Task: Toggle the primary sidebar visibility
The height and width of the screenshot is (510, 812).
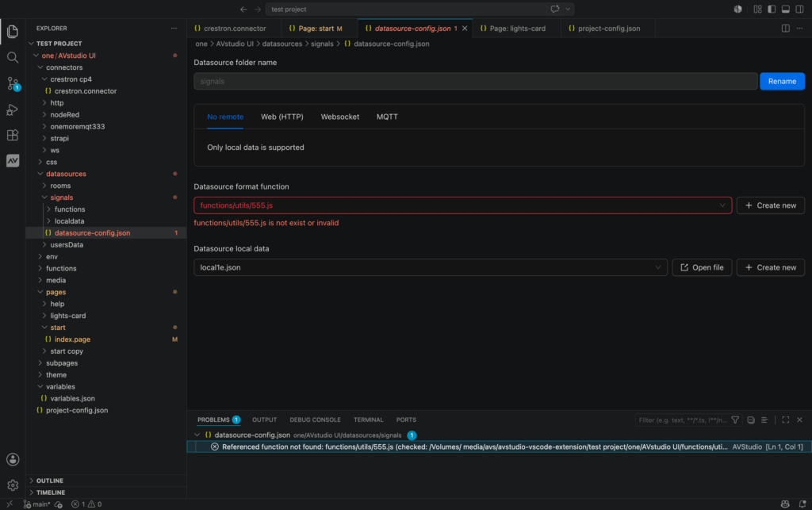Action: coord(771,9)
